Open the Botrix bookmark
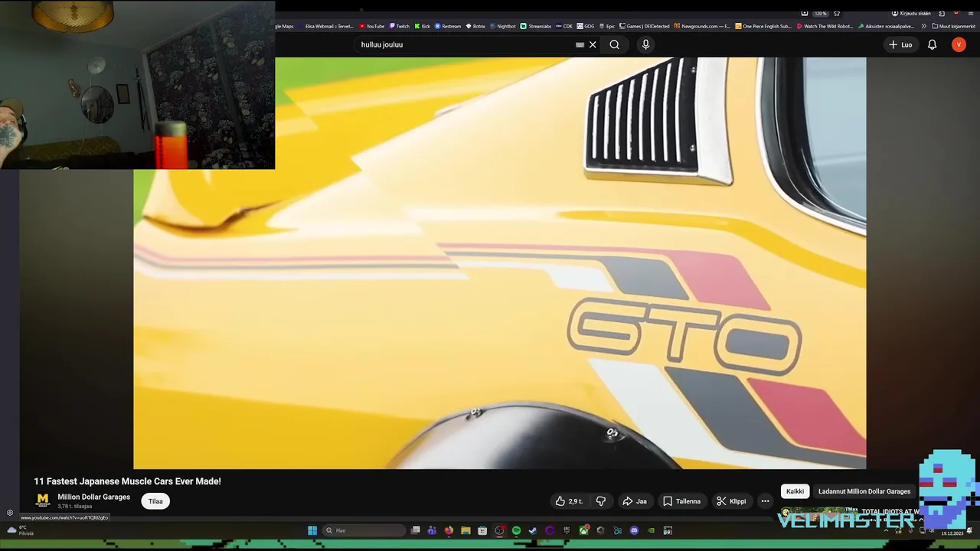The width and height of the screenshot is (980, 551). (475, 26)
